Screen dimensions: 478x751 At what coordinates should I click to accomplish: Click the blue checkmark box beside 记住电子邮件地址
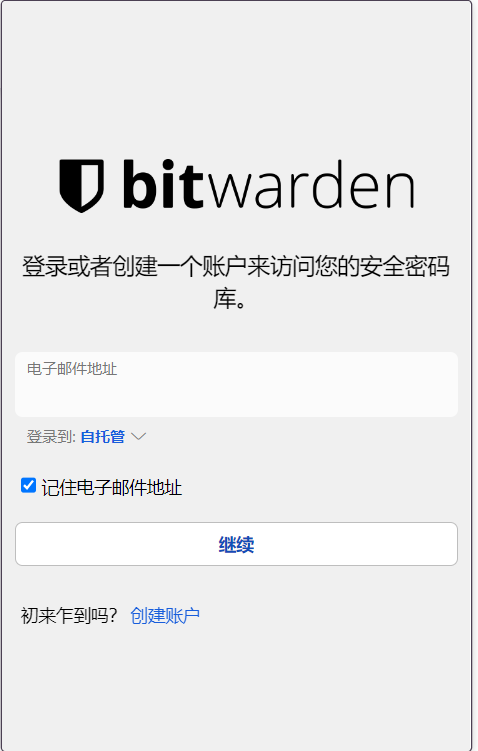[28, 485]
